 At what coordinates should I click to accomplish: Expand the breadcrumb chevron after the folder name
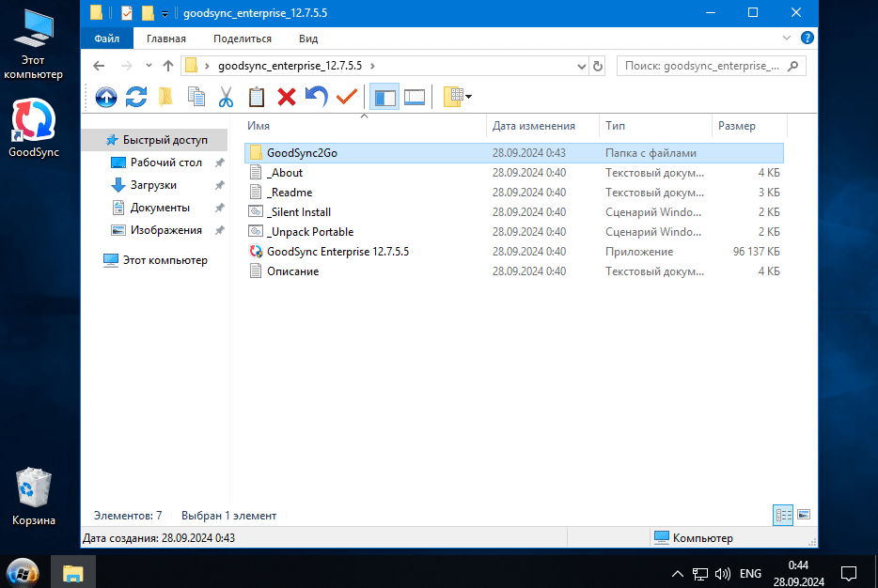[372, 66]
